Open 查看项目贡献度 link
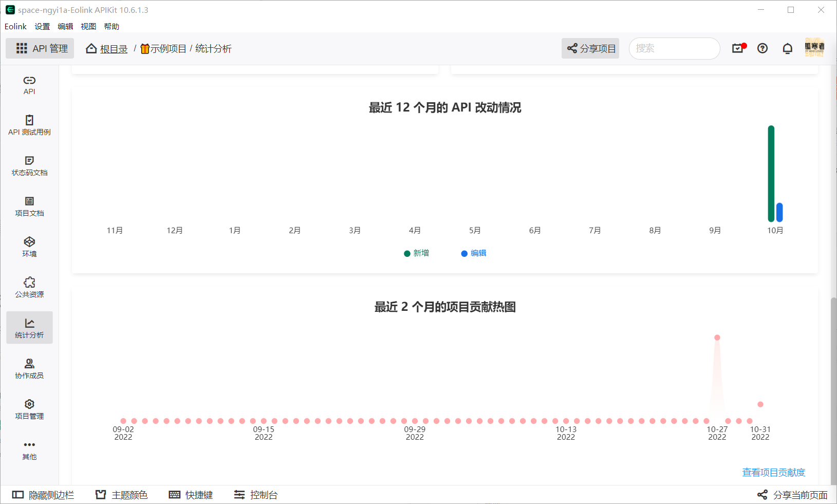This screenshot has height=504, width=837. [773, 472]
